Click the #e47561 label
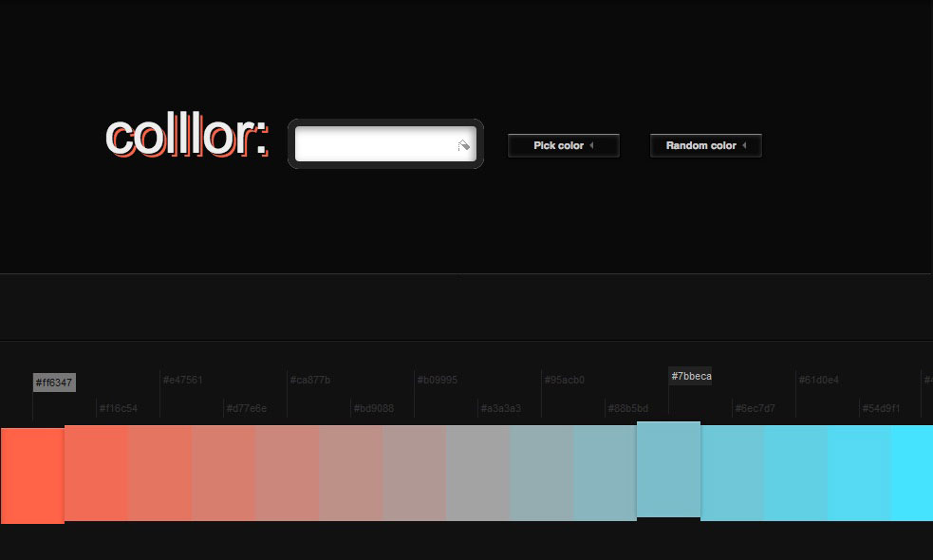This screenshot has height=560, width=933. [183, 380]
